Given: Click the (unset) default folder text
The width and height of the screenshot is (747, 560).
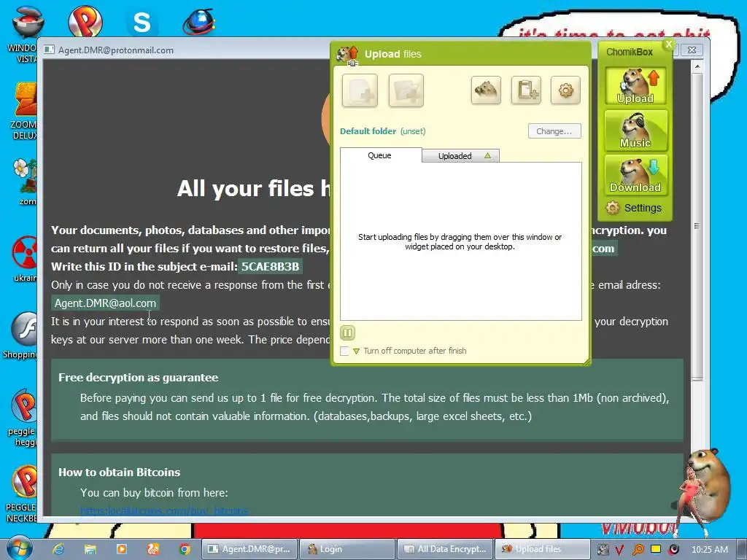Looking at the screenshot, I should [x=413, y=131].
